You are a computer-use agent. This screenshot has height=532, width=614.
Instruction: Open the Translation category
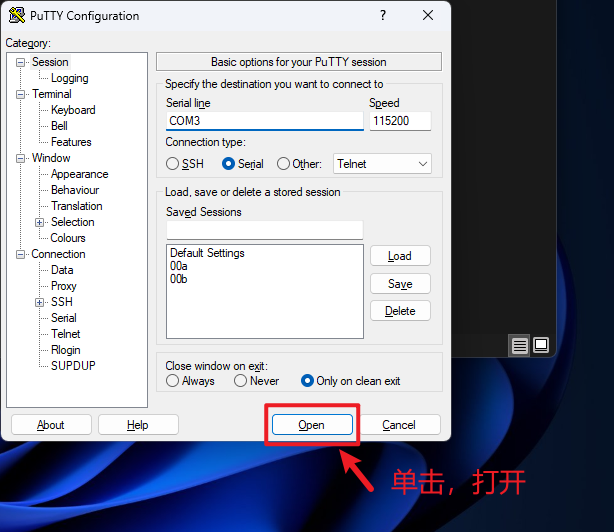(x=77, y=206)
